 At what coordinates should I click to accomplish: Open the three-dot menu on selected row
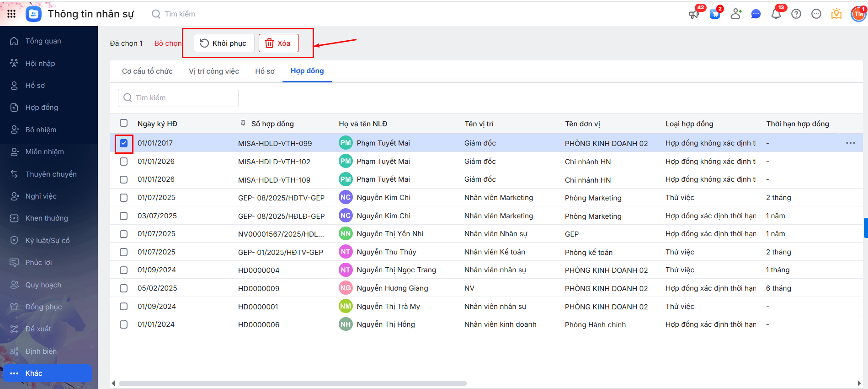point(850,143)
